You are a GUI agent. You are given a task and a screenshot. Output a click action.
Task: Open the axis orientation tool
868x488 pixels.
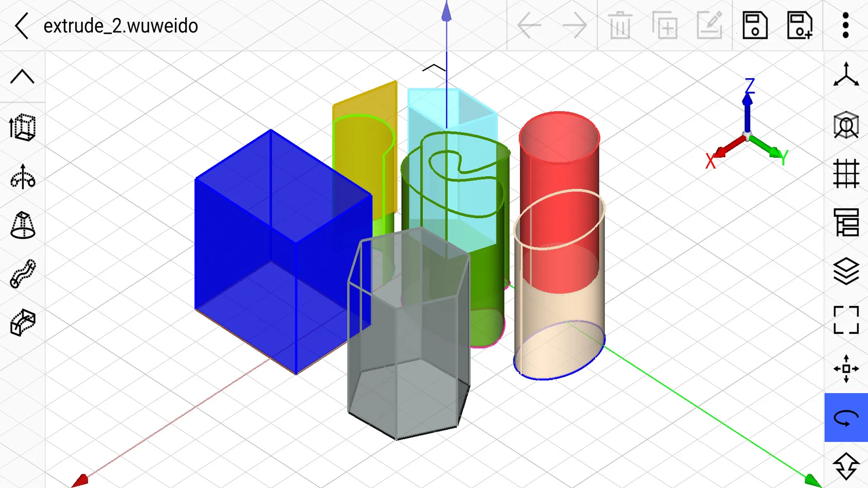click(847, 77)
